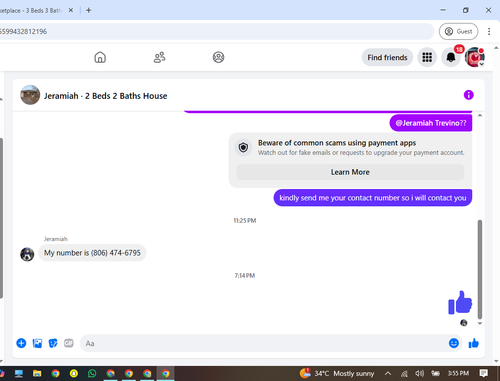
Task: Attach a photo using the image icon
Action: 37,343
